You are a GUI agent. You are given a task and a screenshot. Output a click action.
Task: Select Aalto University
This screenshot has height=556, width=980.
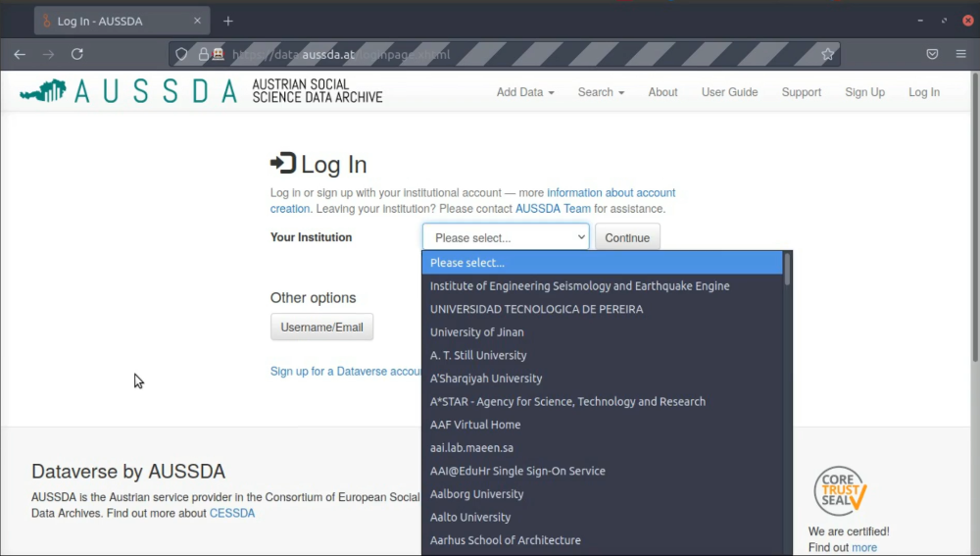602,517
